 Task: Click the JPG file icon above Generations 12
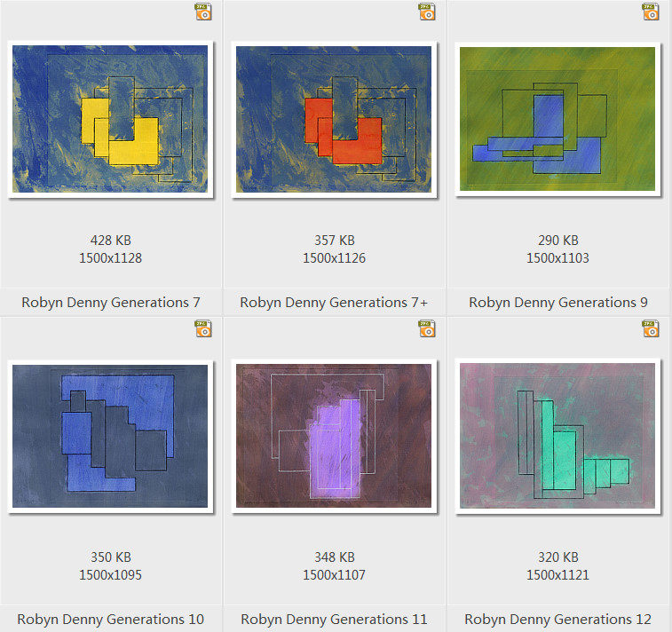coord(651,328)
